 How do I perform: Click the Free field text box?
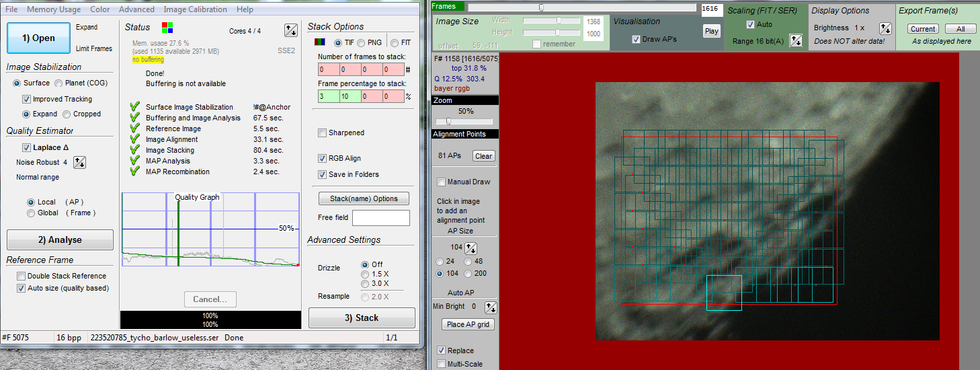(380, 217)
